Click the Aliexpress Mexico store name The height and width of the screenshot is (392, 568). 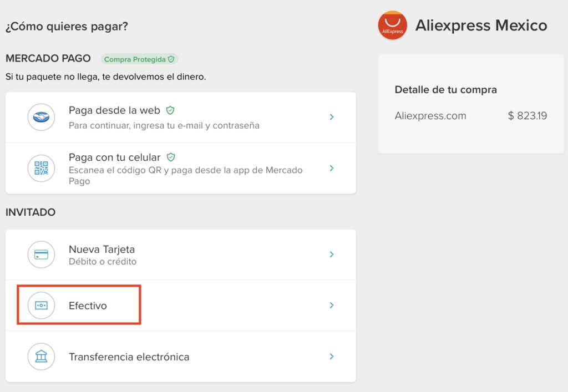tap(481, 26)
